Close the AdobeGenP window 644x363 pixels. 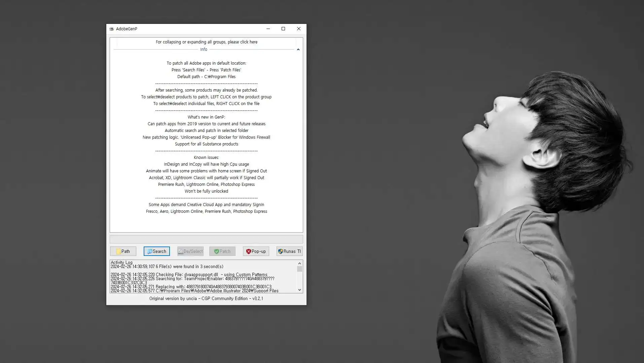299,29
